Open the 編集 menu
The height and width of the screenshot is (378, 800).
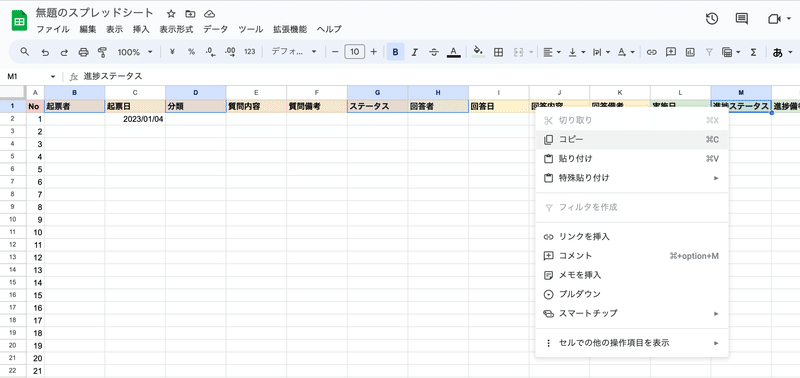tap(88, 29)
